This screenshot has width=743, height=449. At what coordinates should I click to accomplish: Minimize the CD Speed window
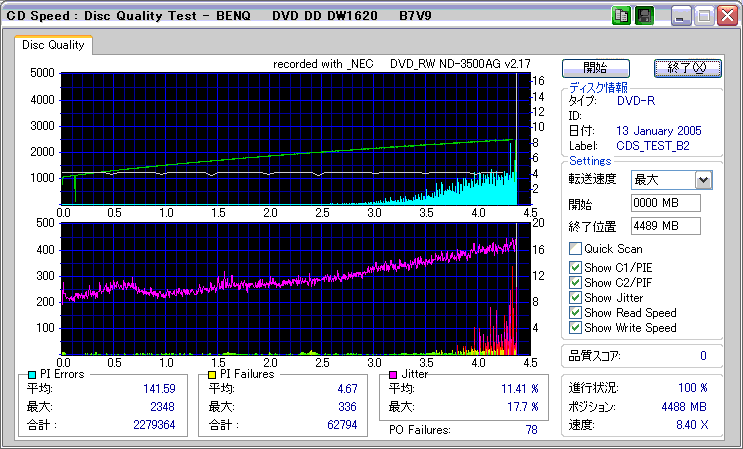pyautogui.click(x=681, y=15)
